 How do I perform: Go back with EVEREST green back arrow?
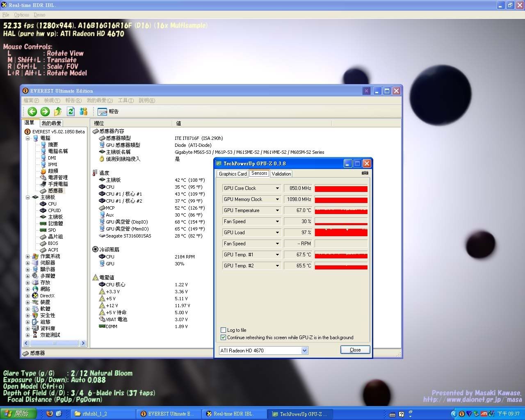[32, 112]
